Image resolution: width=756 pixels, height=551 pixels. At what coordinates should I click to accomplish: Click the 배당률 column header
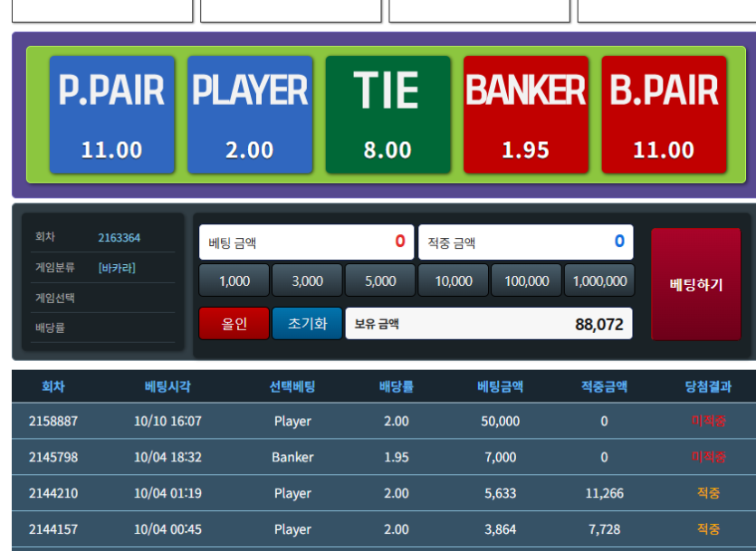click(397, 386)
